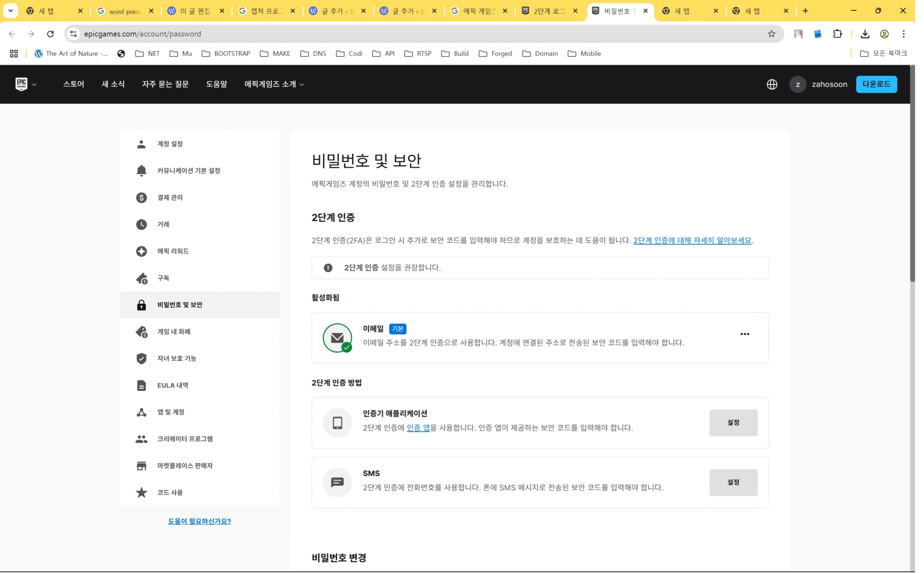Switch to the 스토어 menu item
The width and height of the screenshot is (924, 574).
pos(74,84)
